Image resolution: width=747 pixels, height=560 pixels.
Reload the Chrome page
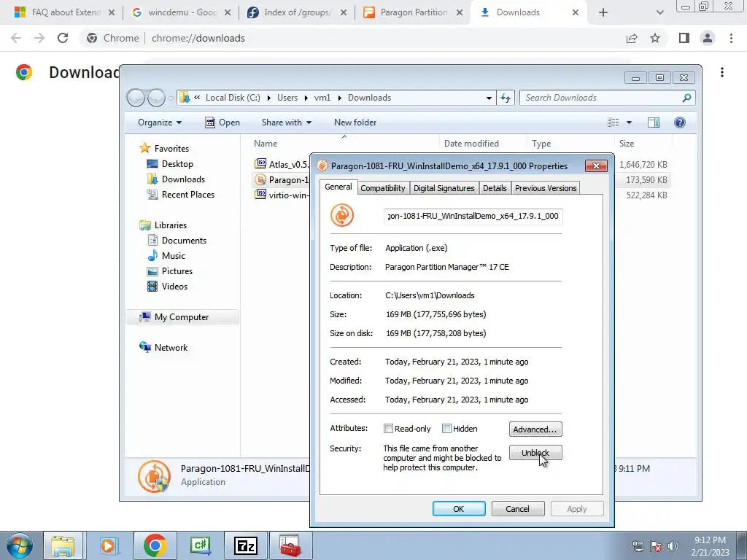(x=63, y=38)
